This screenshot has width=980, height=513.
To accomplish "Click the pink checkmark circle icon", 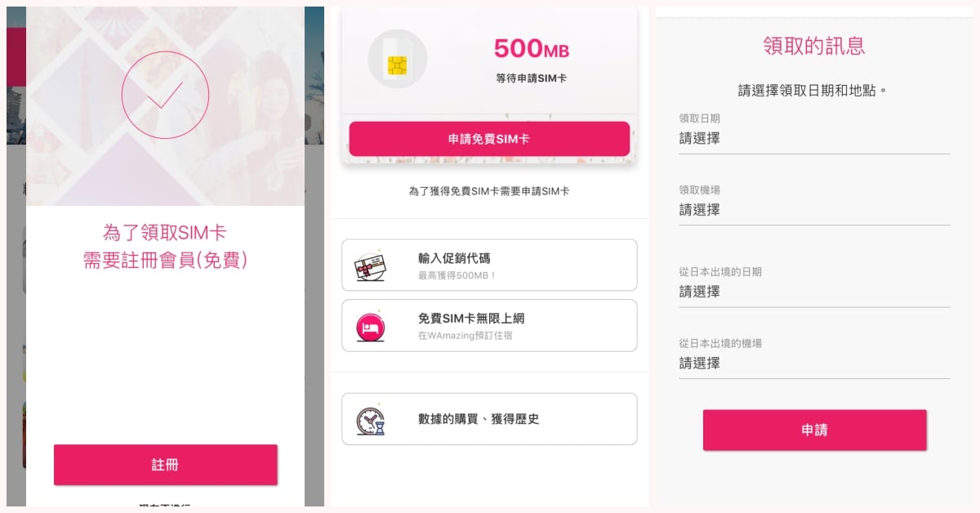I will click(x=165, y=95).
